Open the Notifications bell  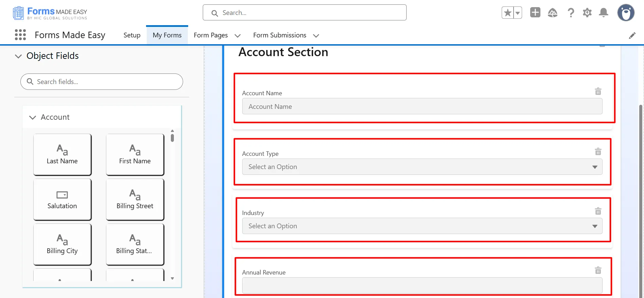(603, 13)
